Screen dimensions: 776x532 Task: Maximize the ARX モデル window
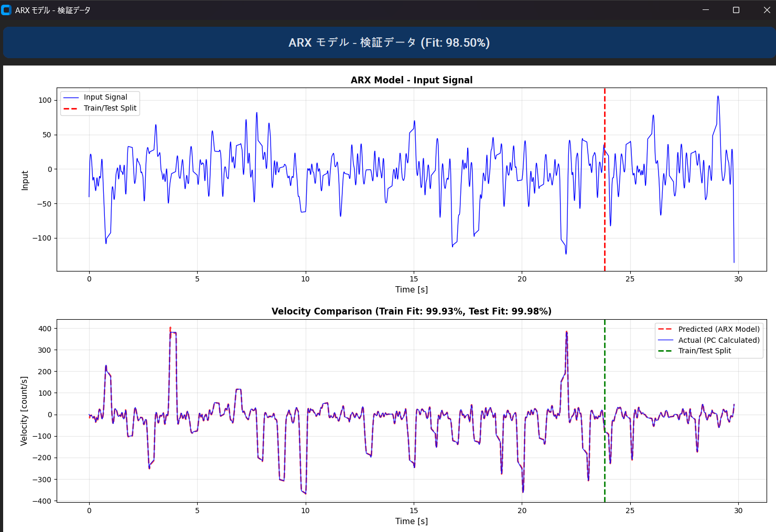click(736, 10)
